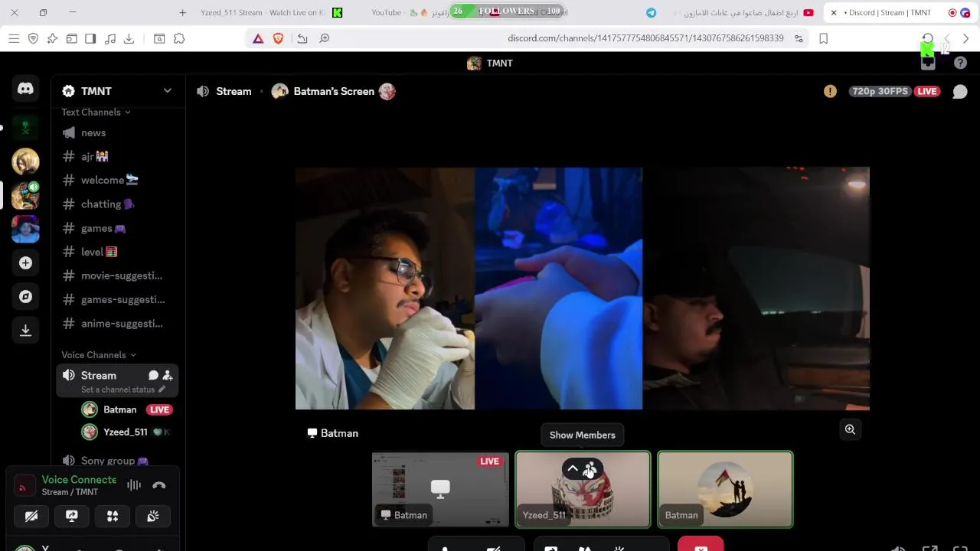980x551 pixels.
Task: Open stream quality 720p 30FPS options
Action: pyautogui.click(x=880, y=91)
